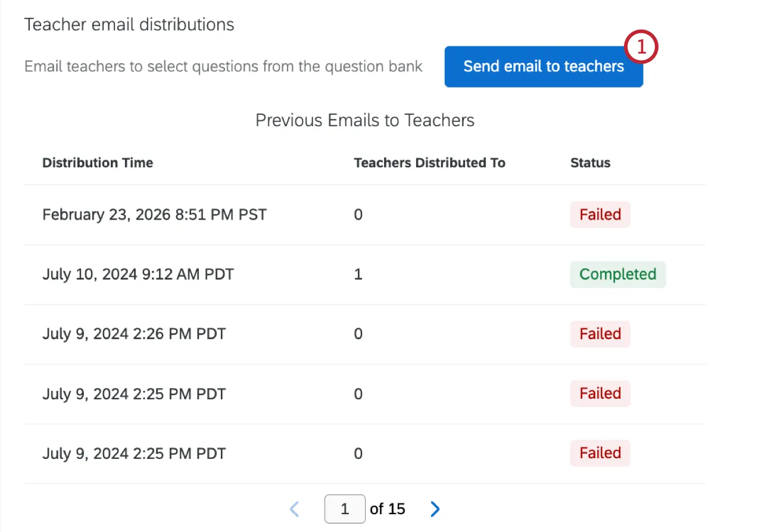Image resolution: width=774 pixels, height=532 pixels.
Task: Click the left pagination chevron
Action: point(294,509)
